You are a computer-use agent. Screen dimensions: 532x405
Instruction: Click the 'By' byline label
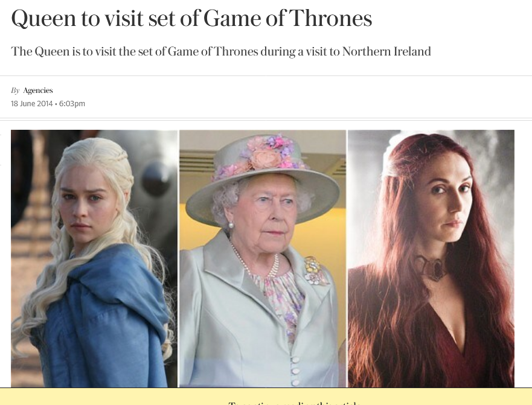(x=15, y=91)
